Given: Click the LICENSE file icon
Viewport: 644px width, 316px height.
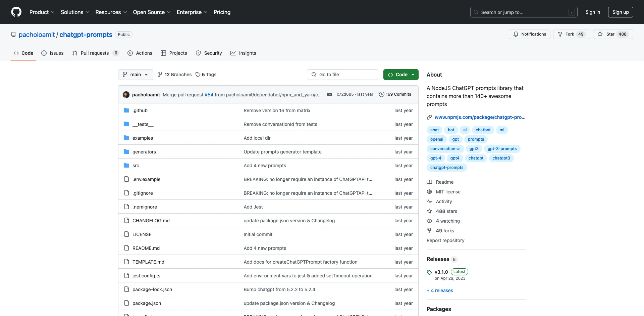Looking at the screenshot, I should 126,234.
